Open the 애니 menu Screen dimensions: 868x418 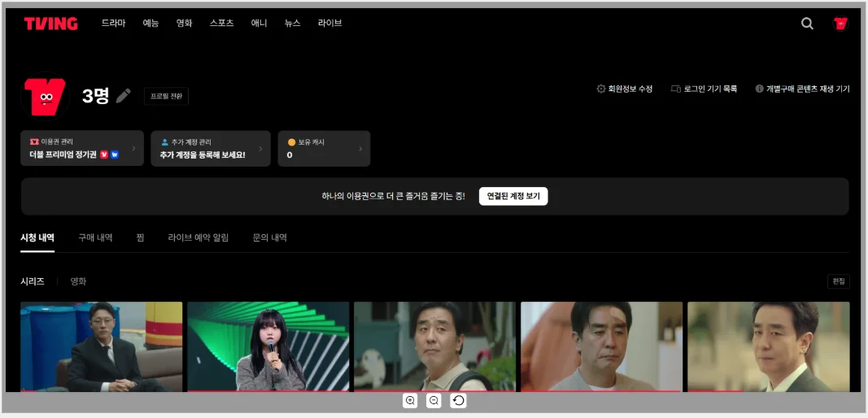[259, 24]
